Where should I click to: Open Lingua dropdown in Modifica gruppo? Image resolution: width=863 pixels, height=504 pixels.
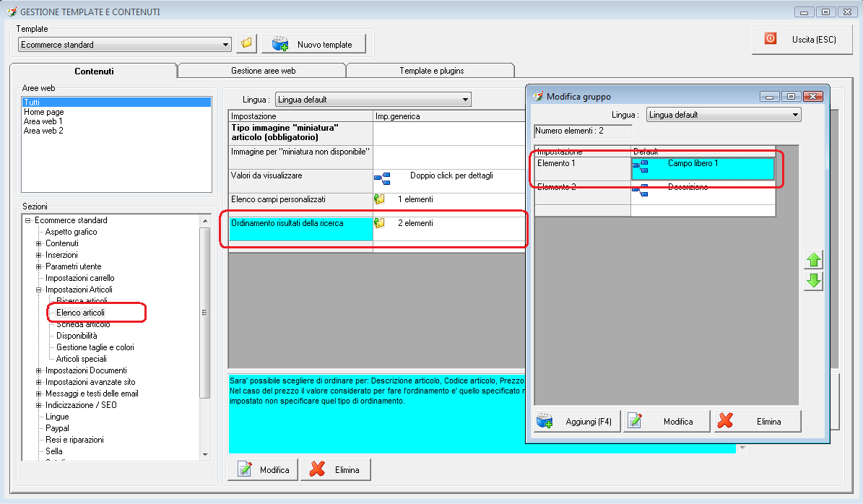[724, 114]
